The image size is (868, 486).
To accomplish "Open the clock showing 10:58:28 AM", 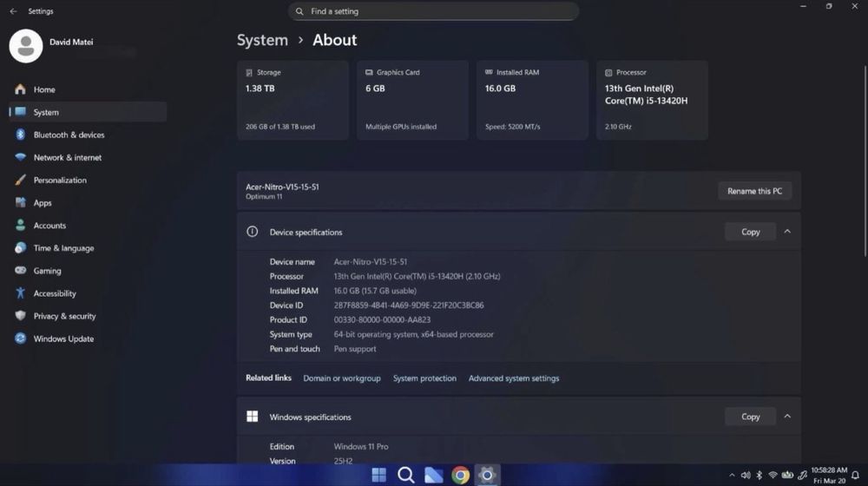I will click(829, 475).
